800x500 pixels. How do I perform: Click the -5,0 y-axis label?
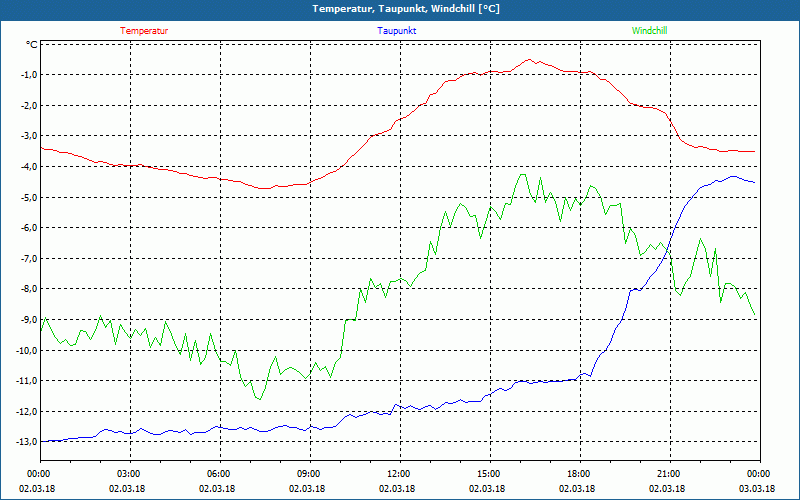[29, 197]
